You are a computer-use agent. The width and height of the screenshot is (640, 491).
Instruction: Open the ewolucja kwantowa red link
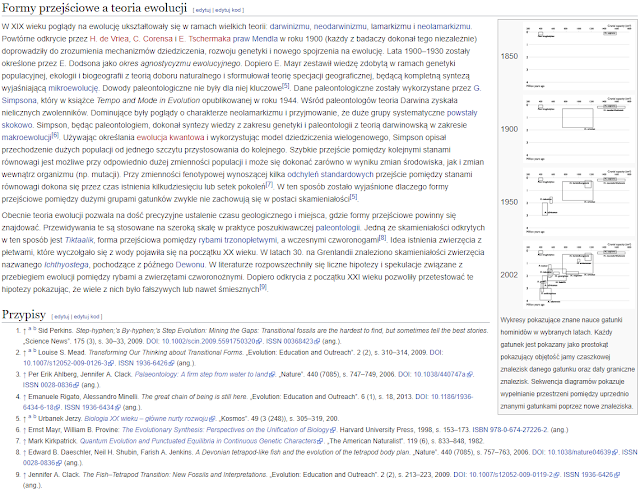click(170, 138)
